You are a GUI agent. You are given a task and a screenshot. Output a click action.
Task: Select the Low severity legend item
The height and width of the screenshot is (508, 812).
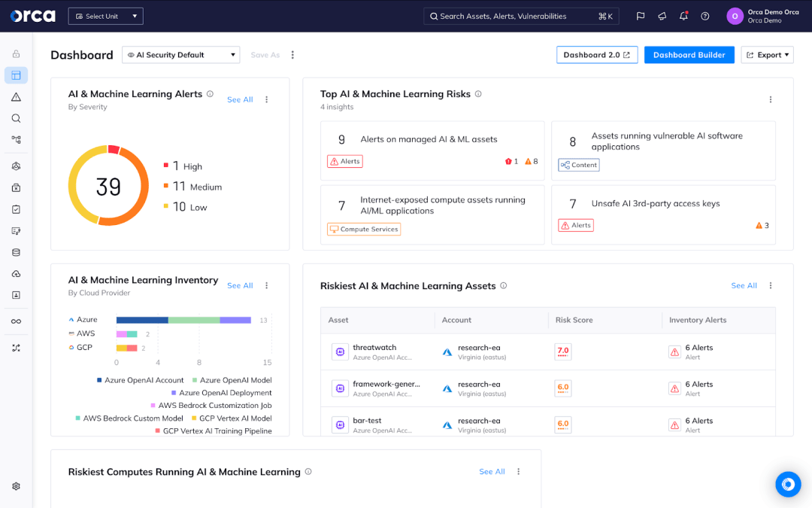pyautogui.click(x=185, y=207)
